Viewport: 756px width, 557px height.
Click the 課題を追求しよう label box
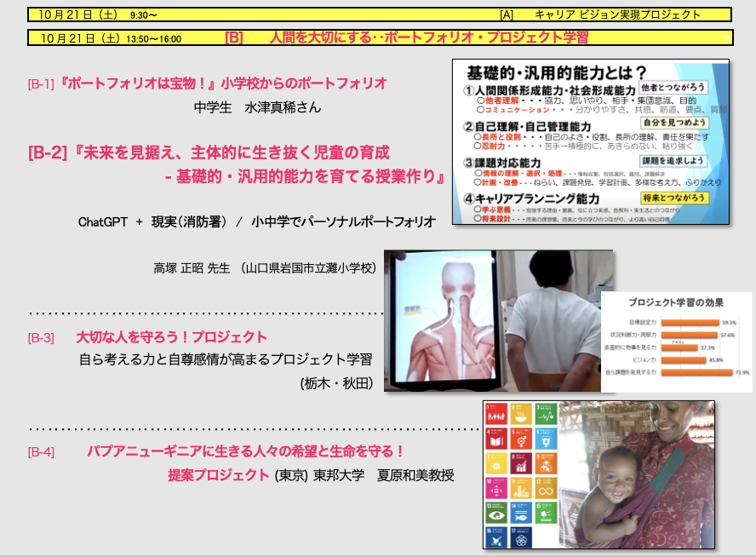(673, 161)
